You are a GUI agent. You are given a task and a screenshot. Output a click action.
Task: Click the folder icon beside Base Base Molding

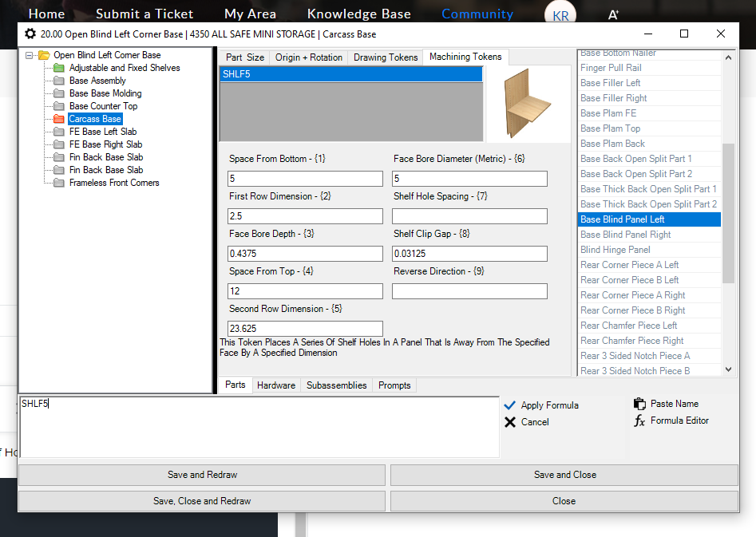pyautogui.click(x=59, y=93)
